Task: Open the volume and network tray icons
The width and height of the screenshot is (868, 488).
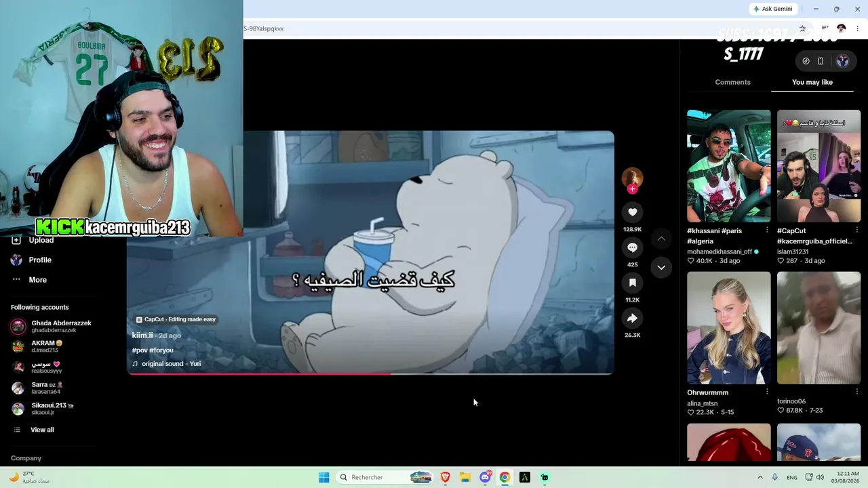Action: (x=814, y=477)
